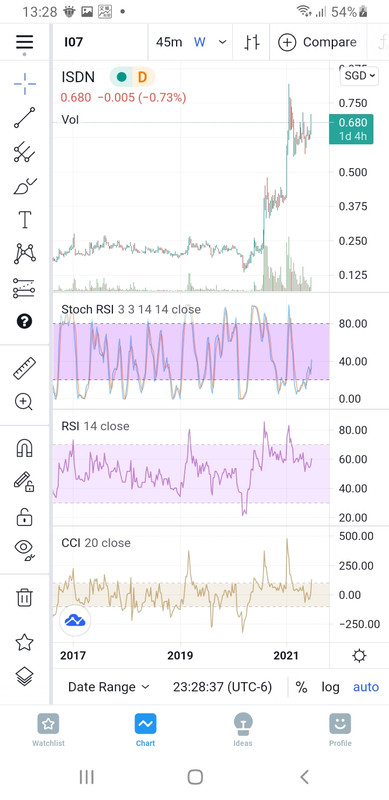Screen dimensions: 389x800
Task: Open the SGD currency dropdown
Action: click(359, 76)
